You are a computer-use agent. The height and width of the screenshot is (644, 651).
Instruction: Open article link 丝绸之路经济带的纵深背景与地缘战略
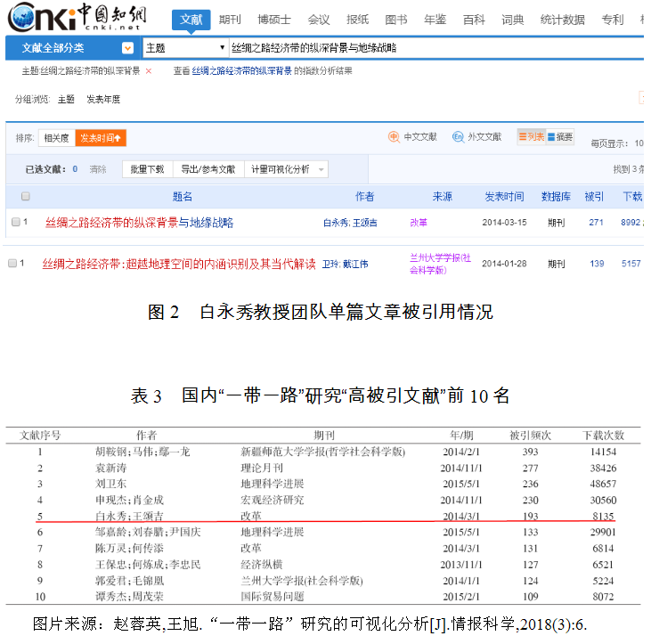tap(139, 223)
